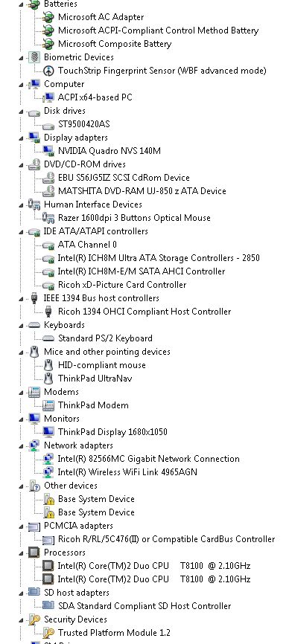The width and height of the screenshot is (289, 644).
Task: Collapse the IDE ATA/ATAPI controllers node
Action: (x=21, y=232)
